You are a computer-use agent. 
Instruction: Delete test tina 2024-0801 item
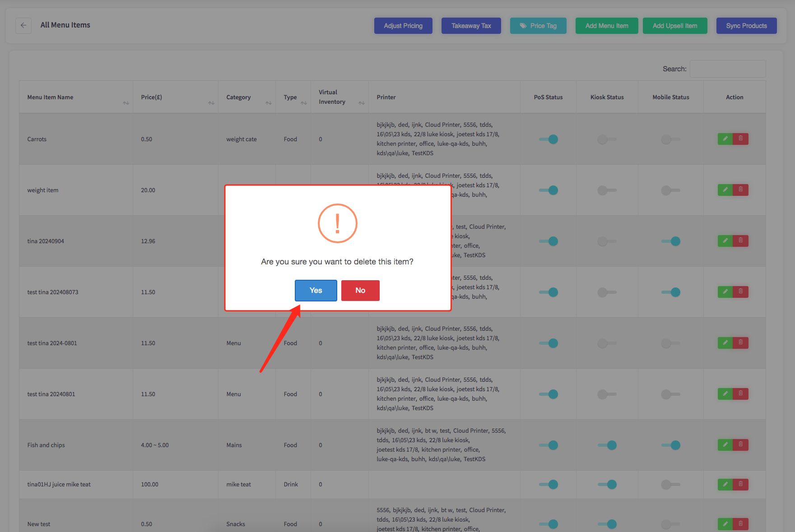coord(740,343)
